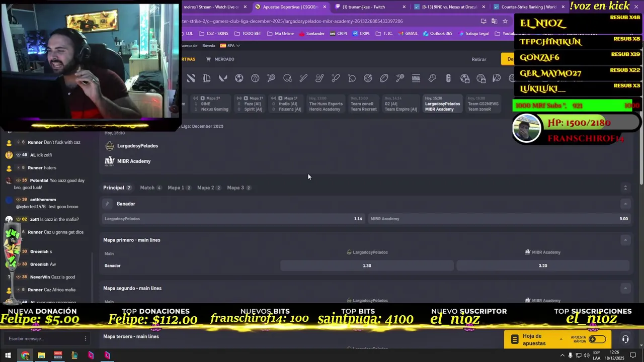Switch to the Match tab
The width and height of the screenshot is (644, 362).
pos(150,188)
